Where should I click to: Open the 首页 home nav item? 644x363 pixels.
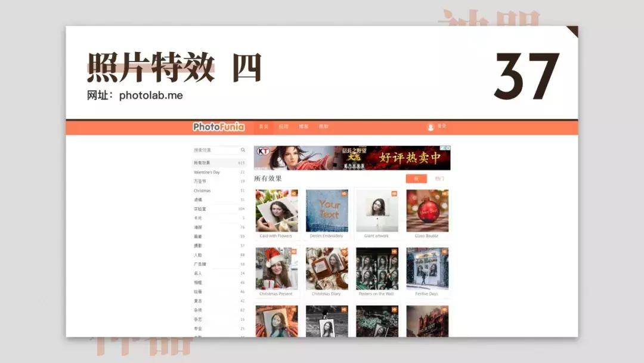coord(264,127)
